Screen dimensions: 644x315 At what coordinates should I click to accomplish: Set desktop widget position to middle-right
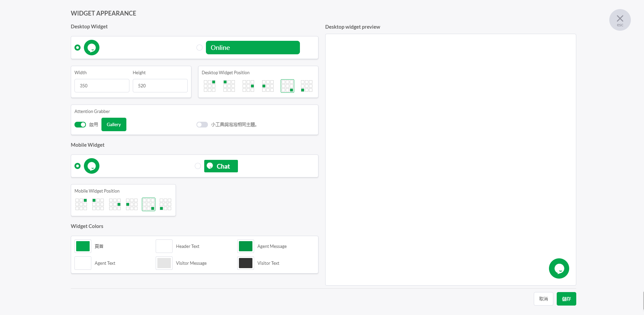248,86
